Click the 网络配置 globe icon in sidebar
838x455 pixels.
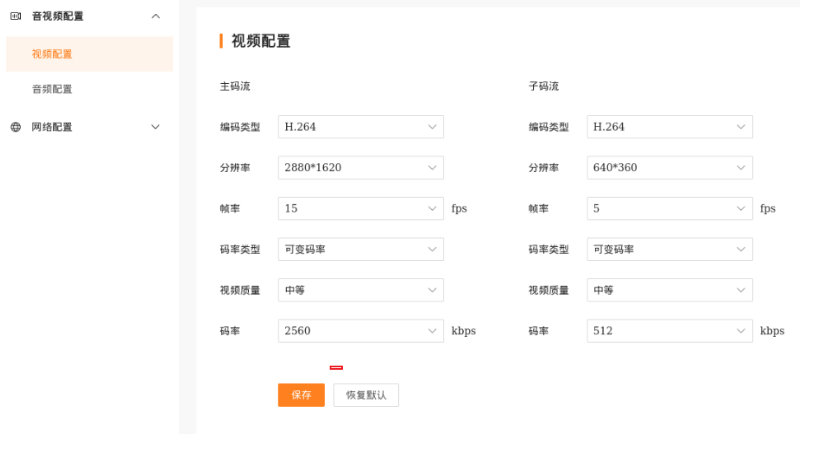pyautogui.click(x=15, y=127)
